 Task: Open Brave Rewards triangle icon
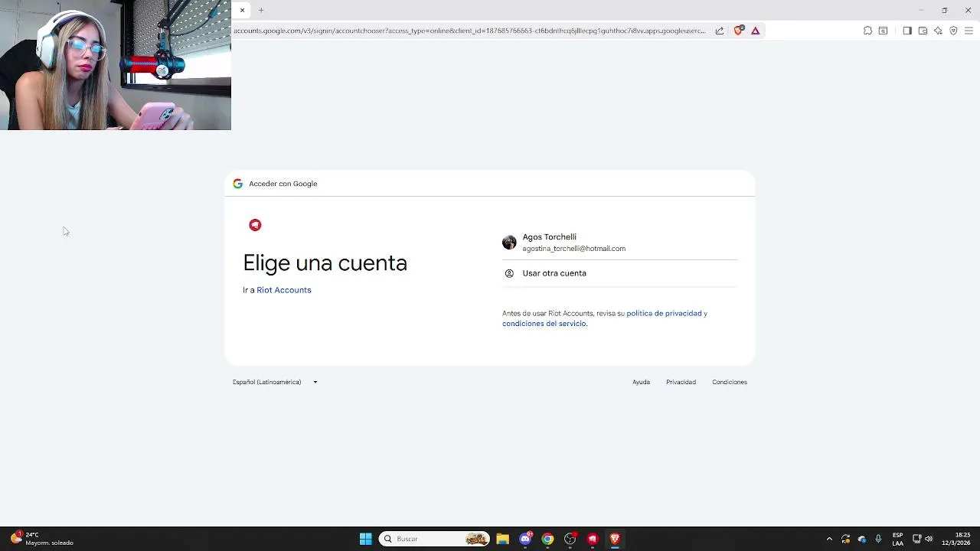pyautogui.click(x=756, y=31)
